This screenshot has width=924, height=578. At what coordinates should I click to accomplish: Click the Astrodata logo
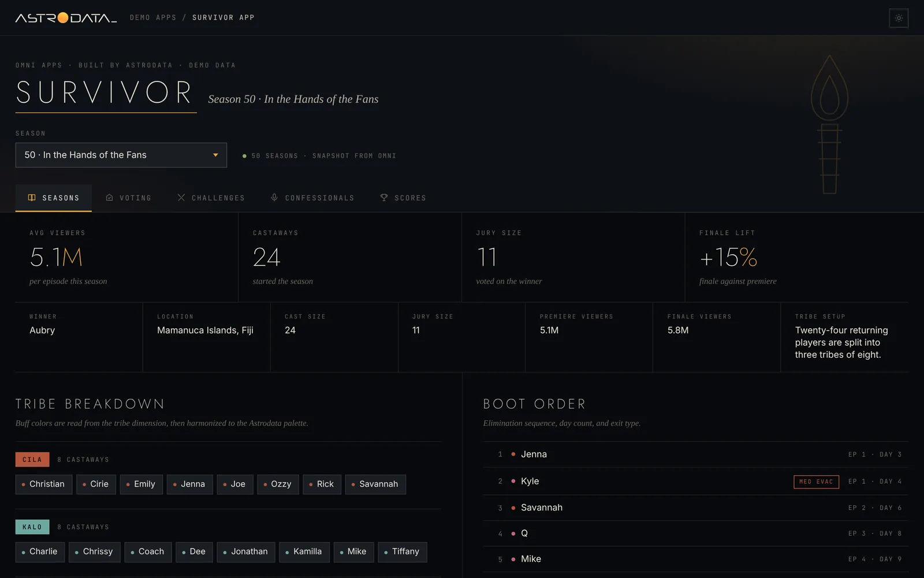click(66, 18)
